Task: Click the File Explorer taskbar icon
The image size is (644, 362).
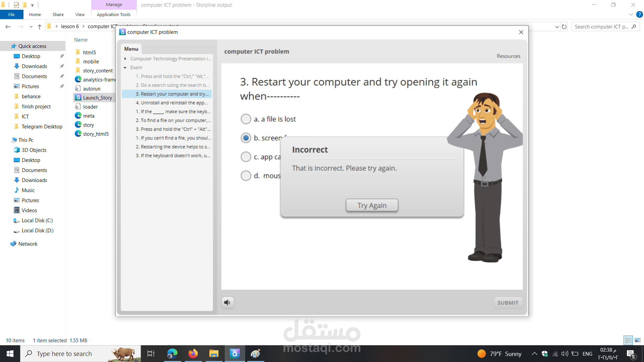Action: [214, 354]
